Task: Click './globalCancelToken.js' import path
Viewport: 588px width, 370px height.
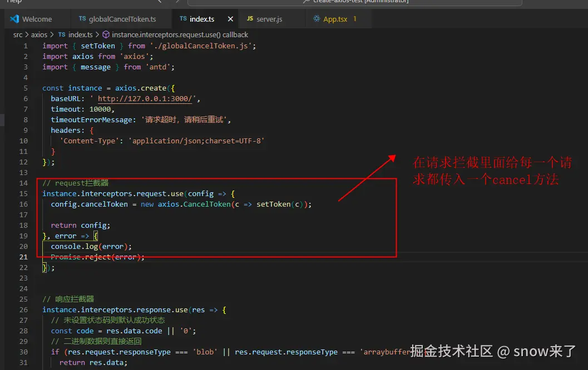Action: coord(201,46)
